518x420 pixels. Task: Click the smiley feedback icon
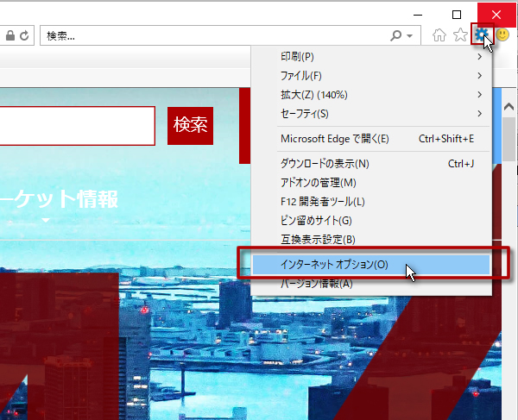(502, 35)
